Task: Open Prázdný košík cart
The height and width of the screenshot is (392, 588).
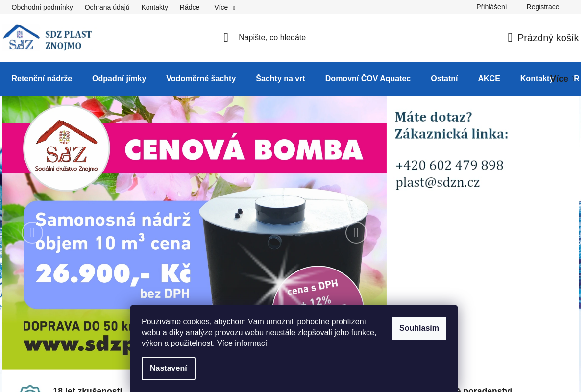Action: coord(543,38)
